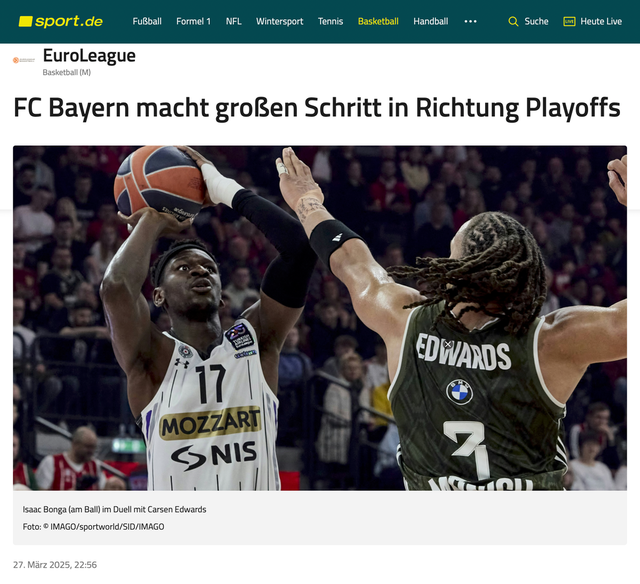This screenshot has height=584, width=640.
Task: Open the basketball match photo
Action: [320, 318]
